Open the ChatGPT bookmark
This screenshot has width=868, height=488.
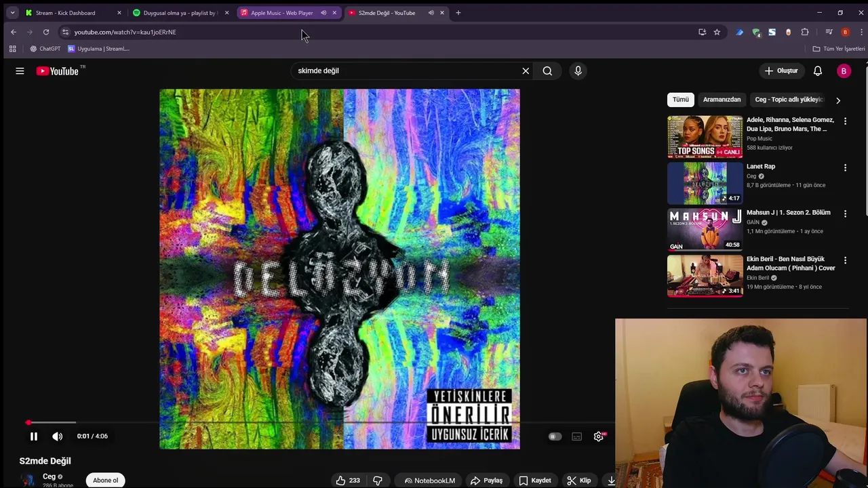click(45, 49)
